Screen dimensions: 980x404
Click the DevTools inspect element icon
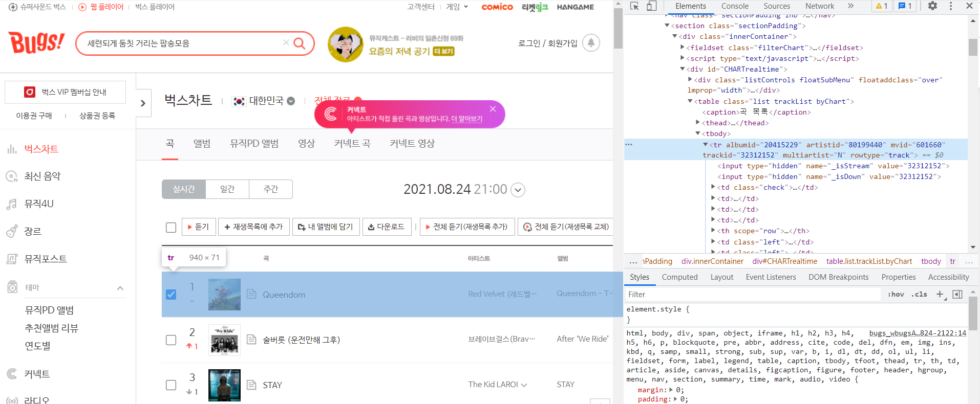634,6
